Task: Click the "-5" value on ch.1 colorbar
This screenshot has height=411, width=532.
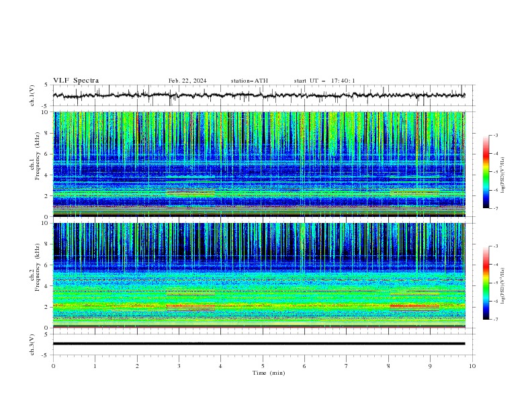Action: pyautogui.click(x=495, y=172)
